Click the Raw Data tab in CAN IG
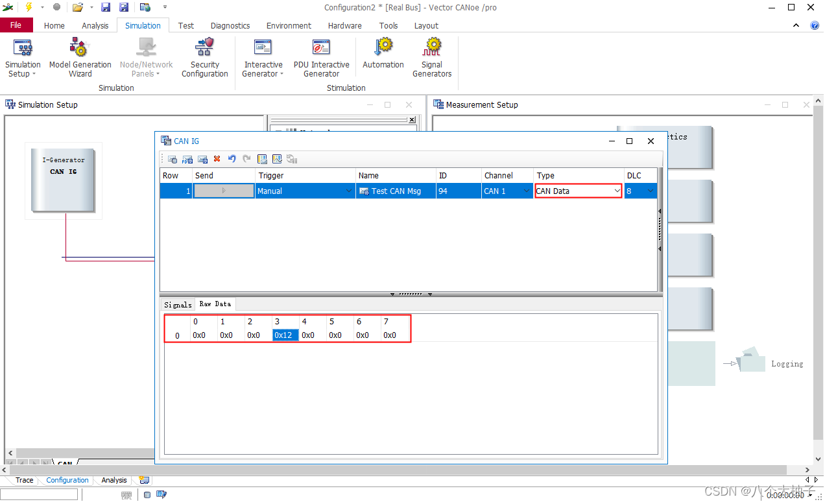Viewport: 825px width, 504px height. pos(215,304)
